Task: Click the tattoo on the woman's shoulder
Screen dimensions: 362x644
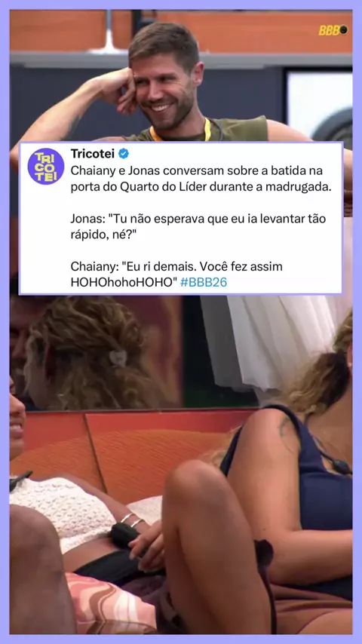Action: (x=284, y=426)
